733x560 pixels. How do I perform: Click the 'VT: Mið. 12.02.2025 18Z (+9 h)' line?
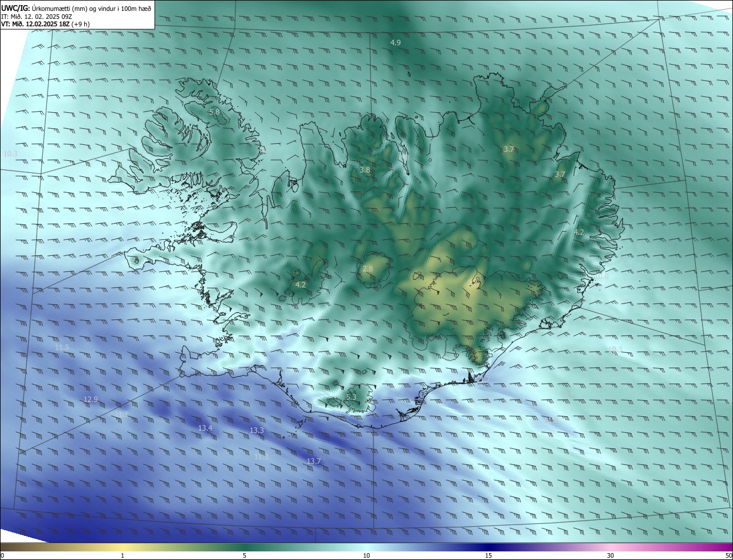point(45,24)
